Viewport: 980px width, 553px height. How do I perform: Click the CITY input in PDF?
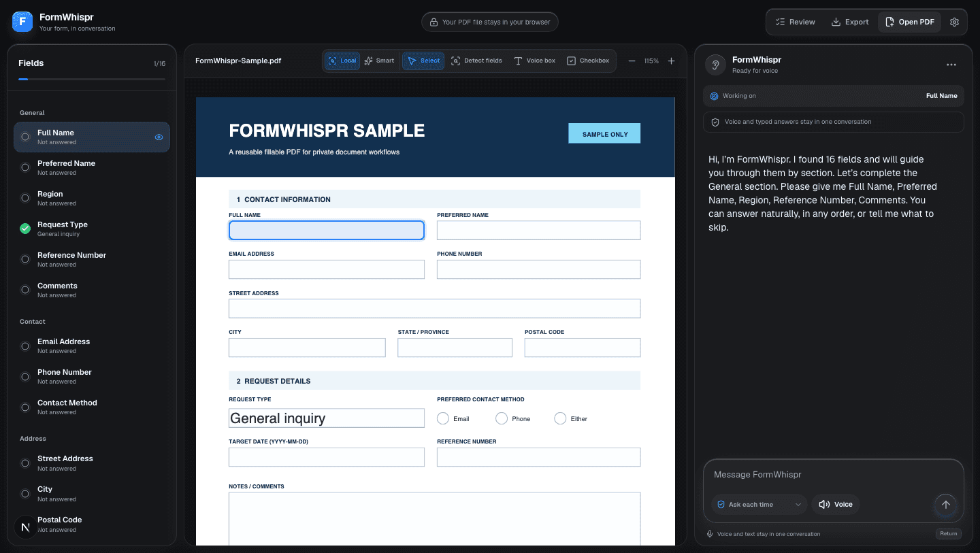click(307, 348)
